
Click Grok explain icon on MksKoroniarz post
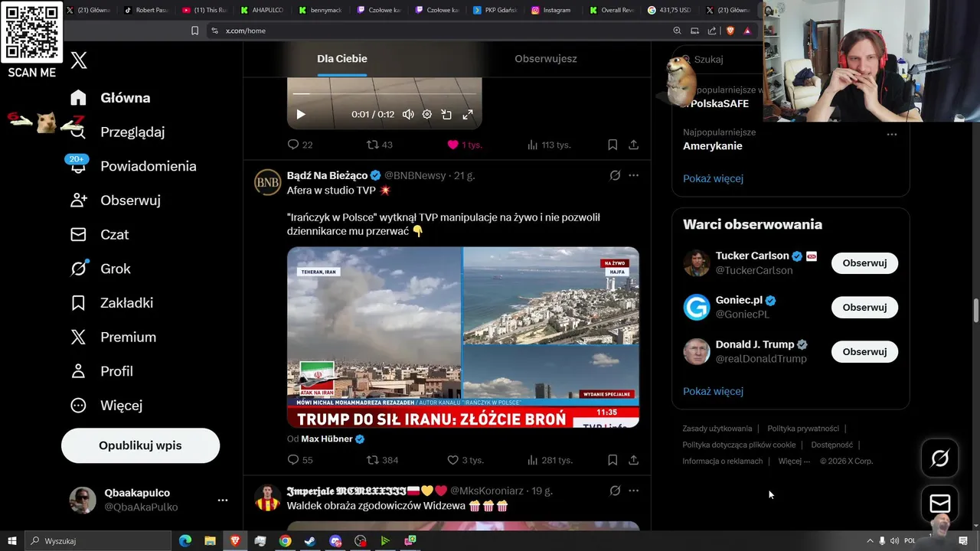coord(615,491)
